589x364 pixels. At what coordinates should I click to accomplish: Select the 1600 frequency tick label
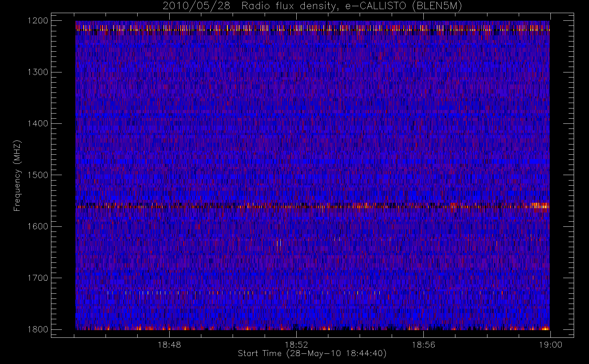click(x=38, y=226)
